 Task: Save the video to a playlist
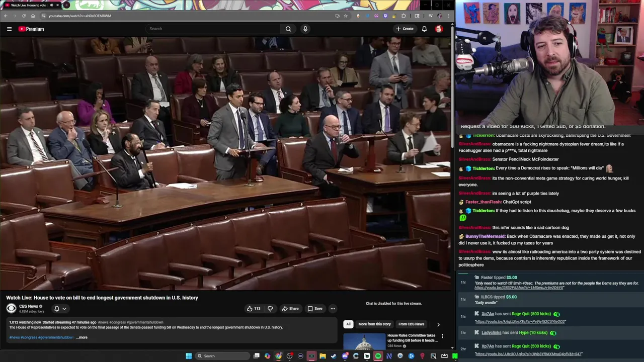pos(315,309)
